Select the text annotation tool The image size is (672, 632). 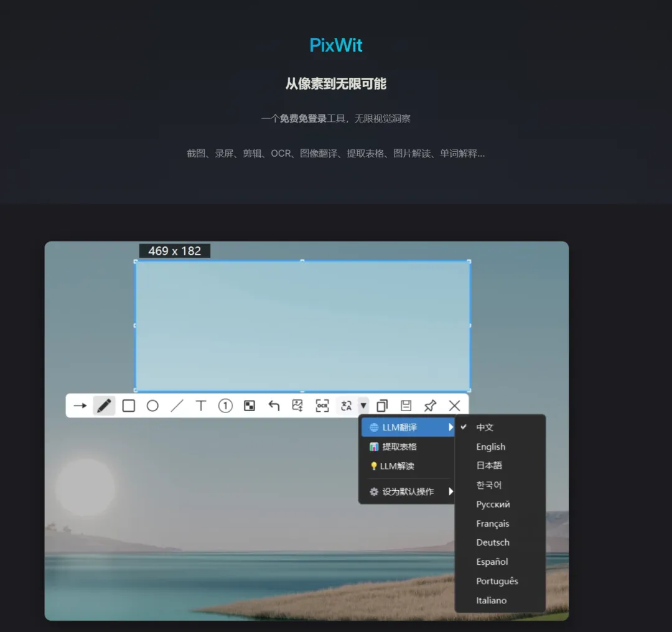click(200, 406)
